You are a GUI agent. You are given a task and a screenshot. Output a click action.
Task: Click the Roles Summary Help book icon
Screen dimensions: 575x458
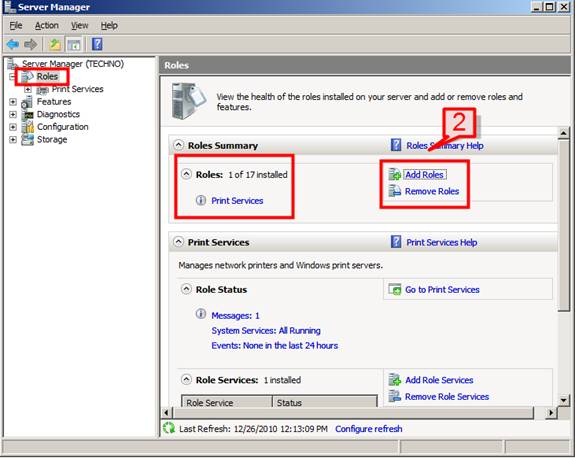point(396,145)
